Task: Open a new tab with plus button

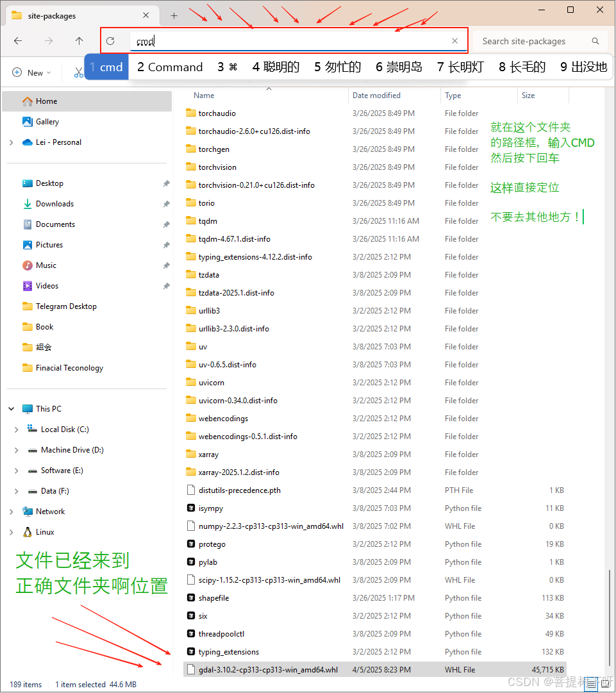Action: pos(174,16)
